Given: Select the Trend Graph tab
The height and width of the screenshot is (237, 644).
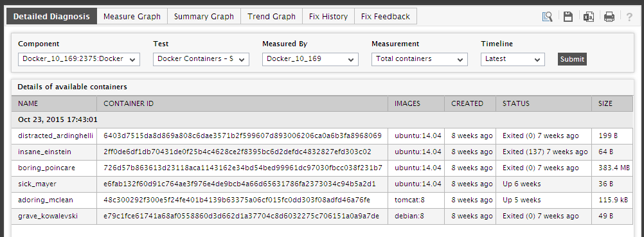Looking at the screenshot, I should point(271,17).
